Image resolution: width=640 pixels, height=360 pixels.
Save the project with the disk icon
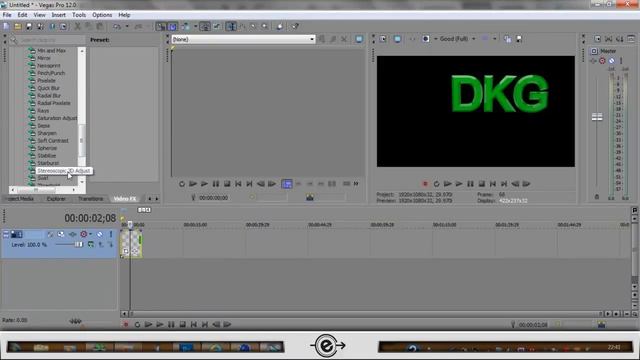[29, 27]
